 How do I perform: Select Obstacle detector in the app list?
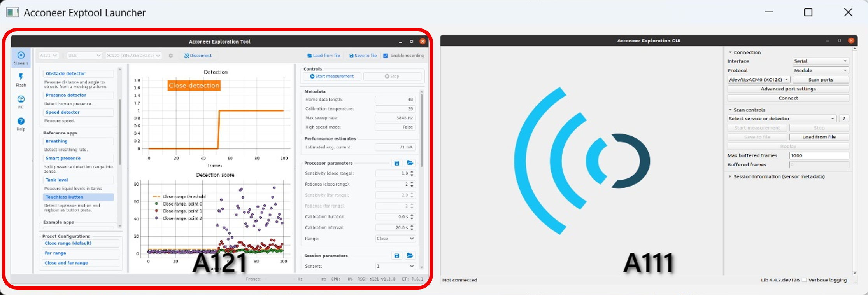point(78,73)
